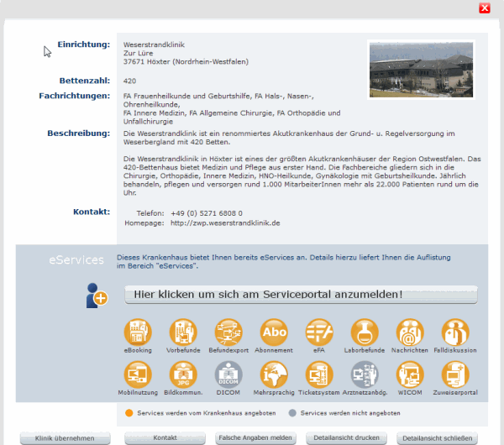The height and width of the screenshot is (445, 504).
Task: Click the Beschreibung label
Action: point(79,133)
